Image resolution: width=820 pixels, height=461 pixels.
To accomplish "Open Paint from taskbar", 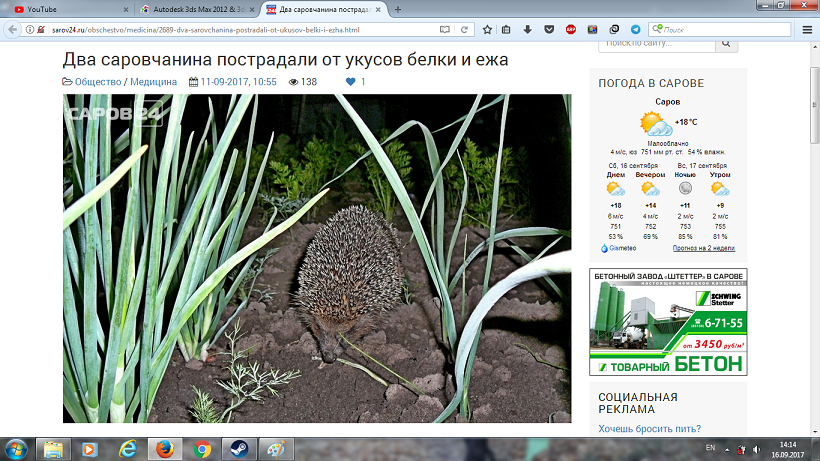I will (x=276, y=449).
